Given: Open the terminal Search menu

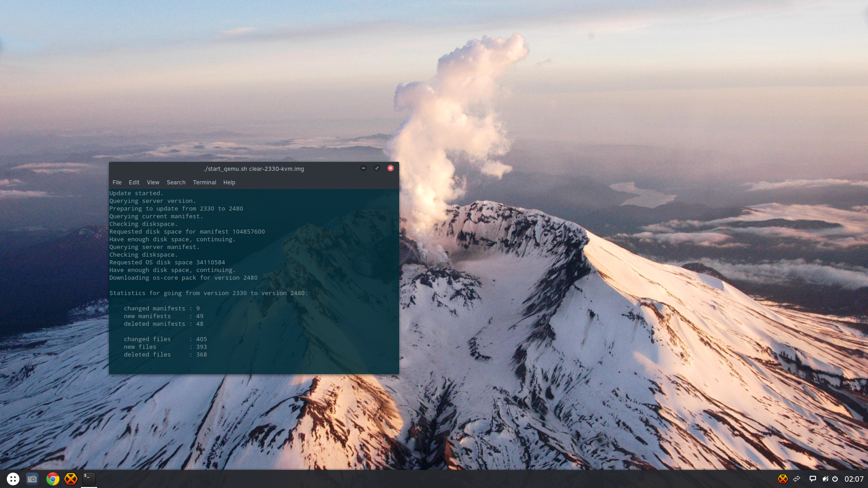Looking at the screenshot, I should pos(176,183).
